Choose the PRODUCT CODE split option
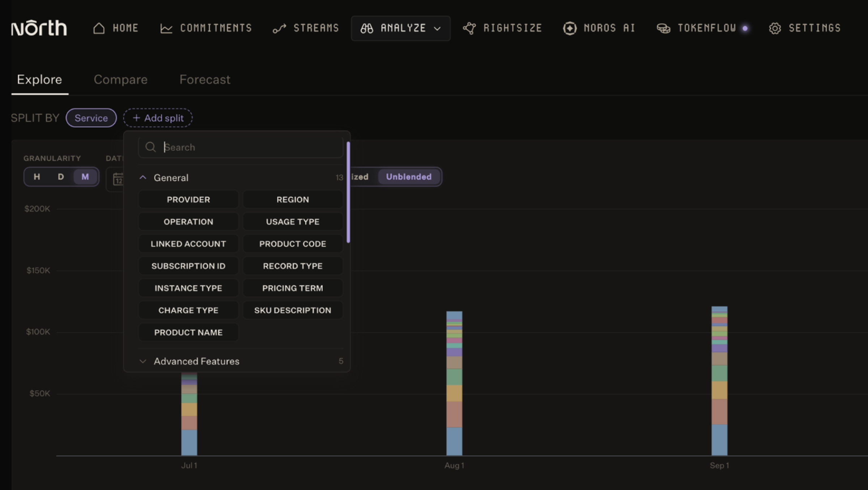The height and width of the screenshot is (490, 868). coord(293,244)
